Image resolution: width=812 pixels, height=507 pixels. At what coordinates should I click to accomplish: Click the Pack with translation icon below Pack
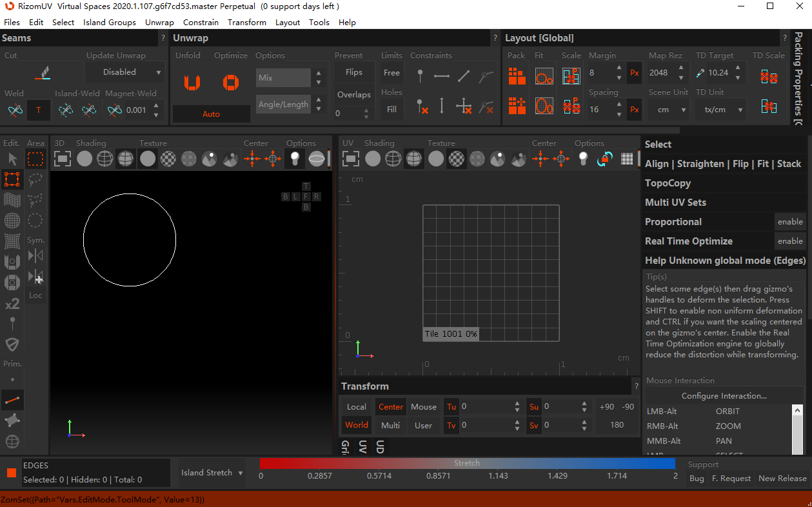[x=517, y=105]
